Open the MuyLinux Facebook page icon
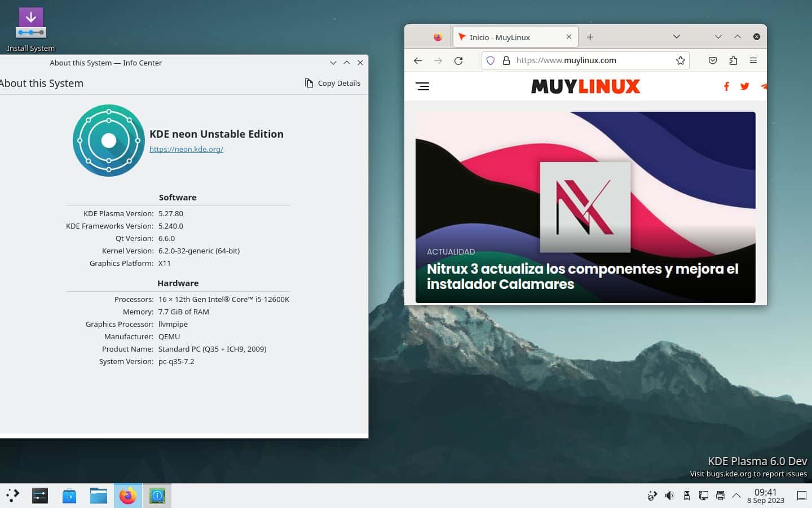Screen dimensions: 812x508 point(726,86)
